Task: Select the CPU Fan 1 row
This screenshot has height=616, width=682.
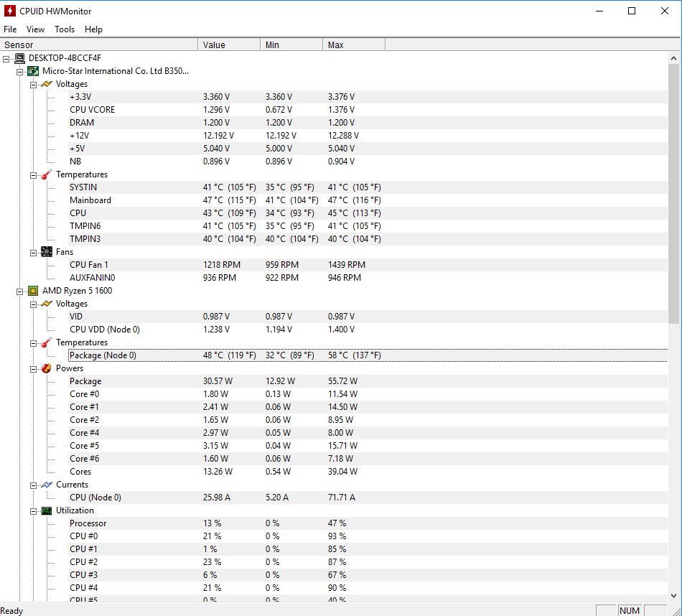Action: point(368,264)
